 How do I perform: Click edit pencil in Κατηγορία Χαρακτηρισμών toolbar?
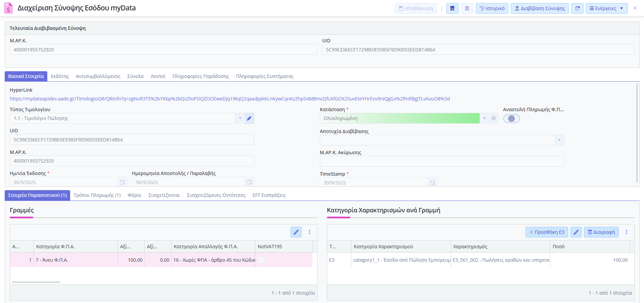[x=576, y=232]
